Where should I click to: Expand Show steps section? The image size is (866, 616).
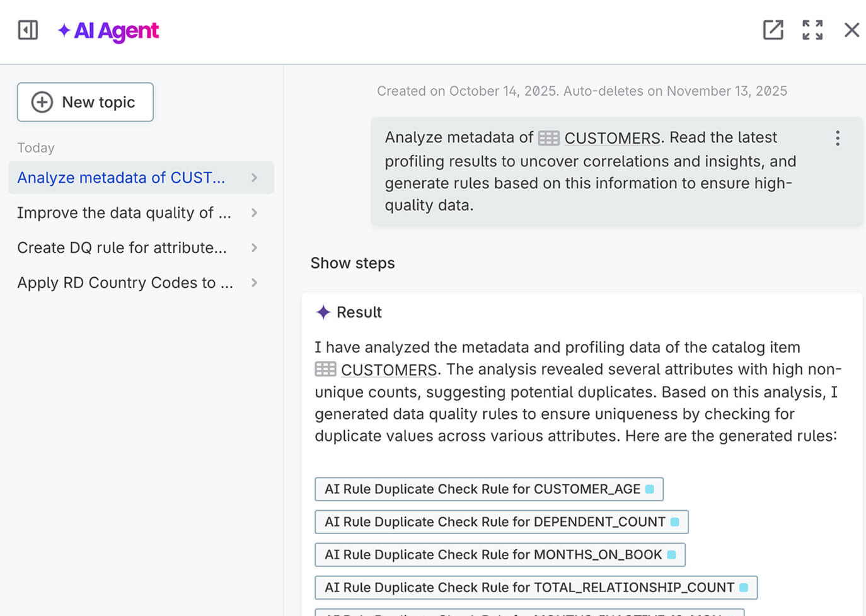(x=352, y=263)
